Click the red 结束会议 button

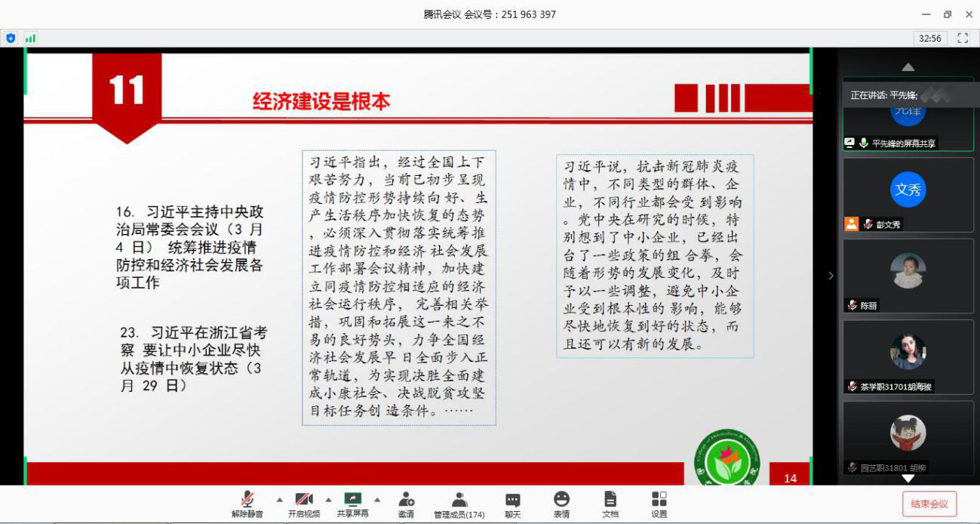click(x=929, y=504)
